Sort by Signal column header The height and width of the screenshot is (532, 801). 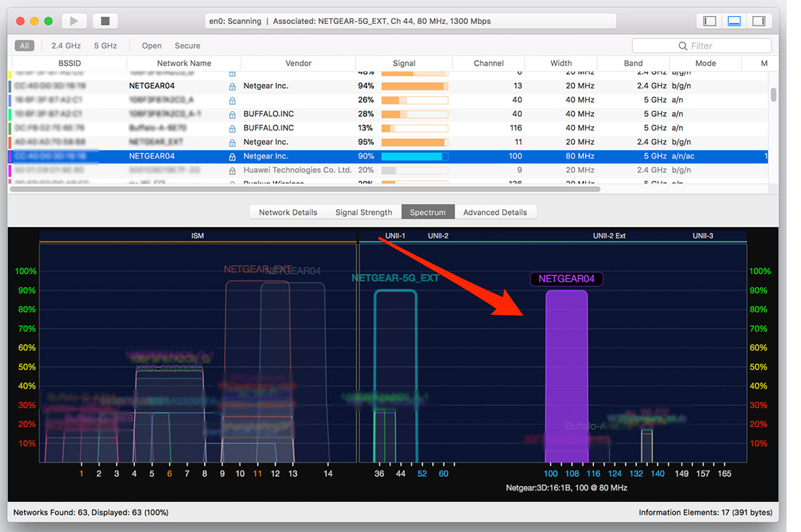(404, 63)
